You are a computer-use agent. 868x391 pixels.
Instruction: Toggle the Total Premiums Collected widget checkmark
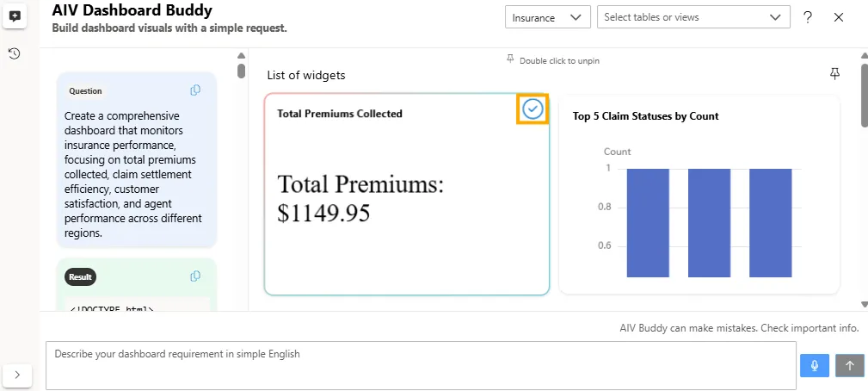pyautogui.click(x=532, y=109)
